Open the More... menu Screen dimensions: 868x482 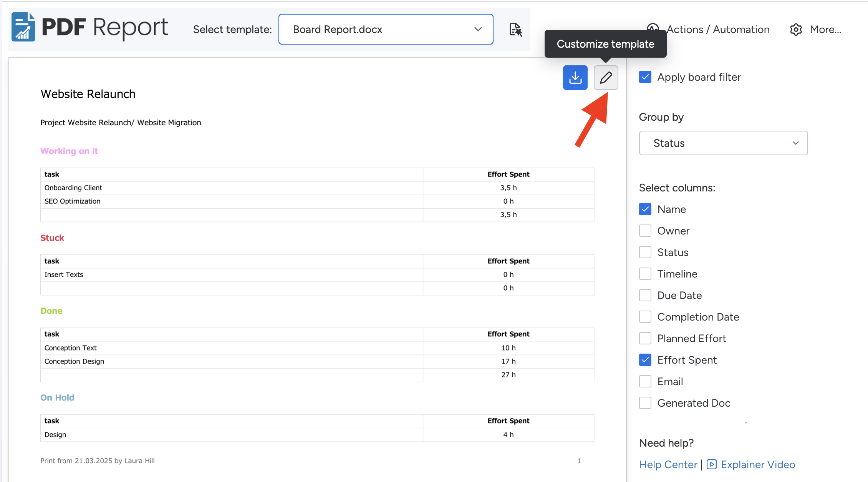coord(825,30)
